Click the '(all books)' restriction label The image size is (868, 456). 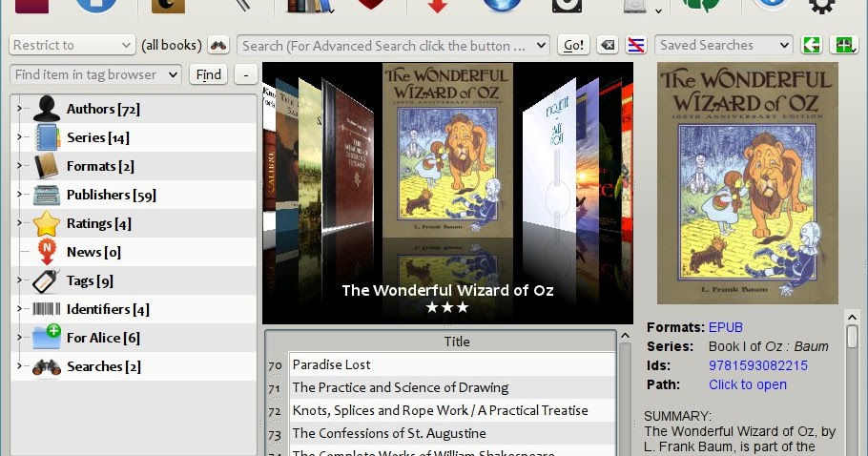(x=172, y=46)
